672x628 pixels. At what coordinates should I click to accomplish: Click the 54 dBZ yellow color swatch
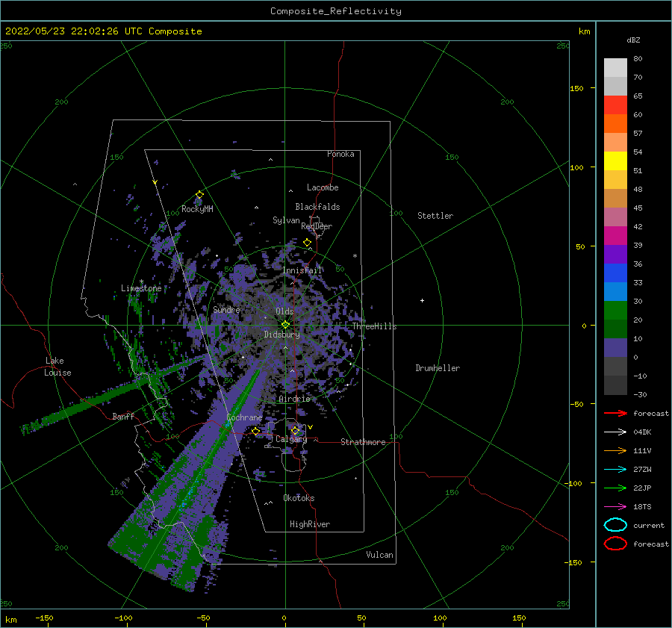tap(615, 161)
